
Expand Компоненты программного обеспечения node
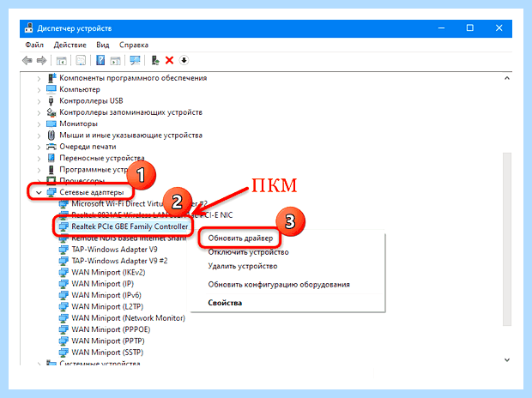[39, 78]
